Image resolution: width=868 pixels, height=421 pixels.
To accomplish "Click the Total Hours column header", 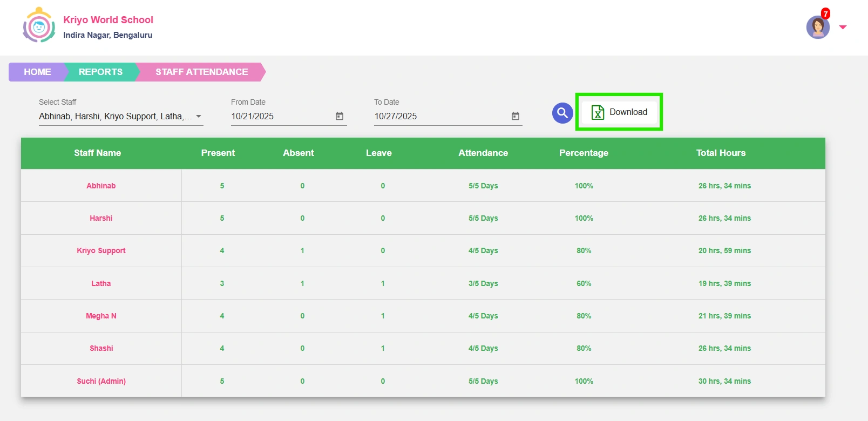I will pos(721,153).
